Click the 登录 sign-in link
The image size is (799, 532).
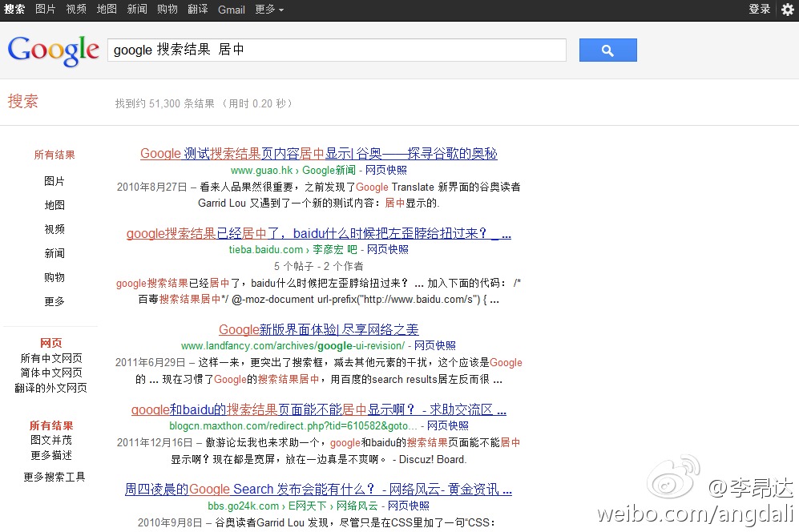(x=759, y=9)
